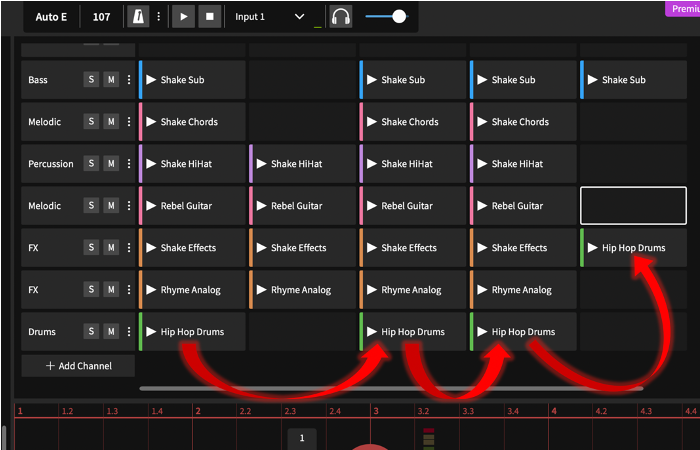Toggle headphone monitoring icon
This screenshot has height=450, width=700.
[x=341, y=17]
